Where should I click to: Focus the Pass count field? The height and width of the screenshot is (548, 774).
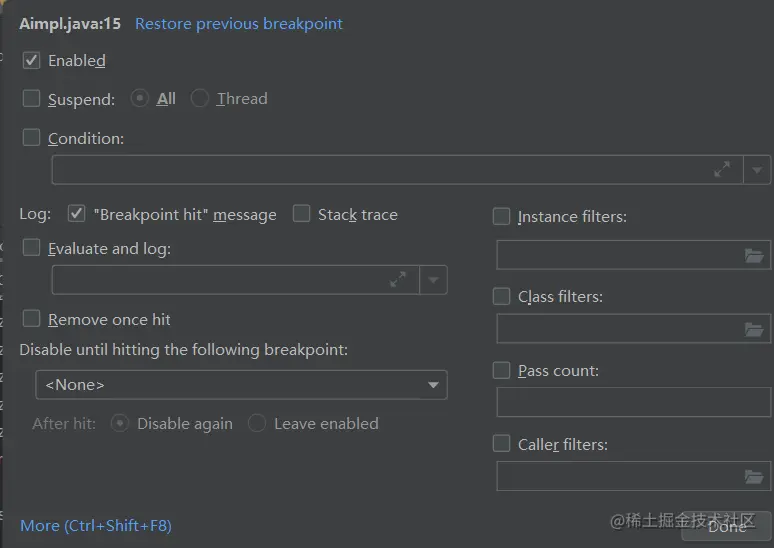[634, 402]
